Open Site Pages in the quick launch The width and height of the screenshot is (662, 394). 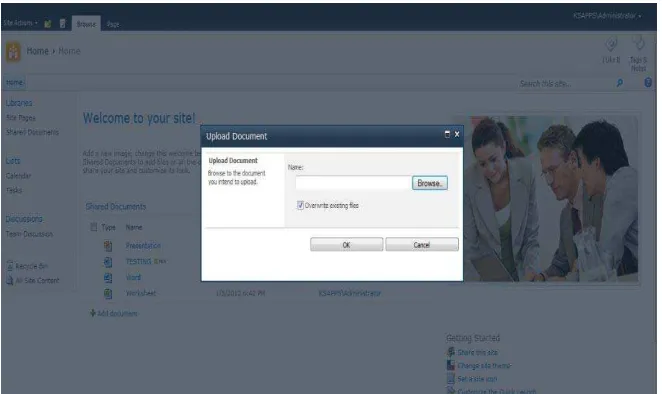[x=21, y=118]
